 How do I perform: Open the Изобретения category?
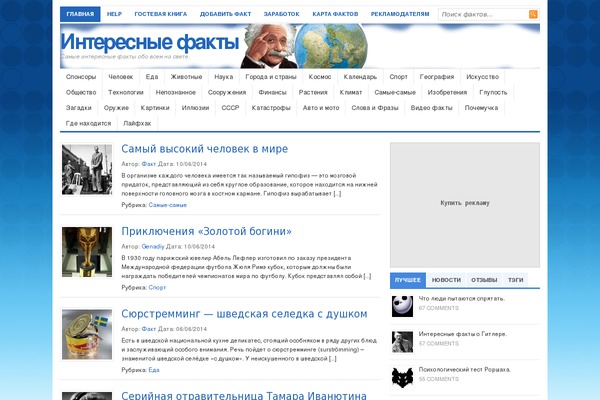447,92
